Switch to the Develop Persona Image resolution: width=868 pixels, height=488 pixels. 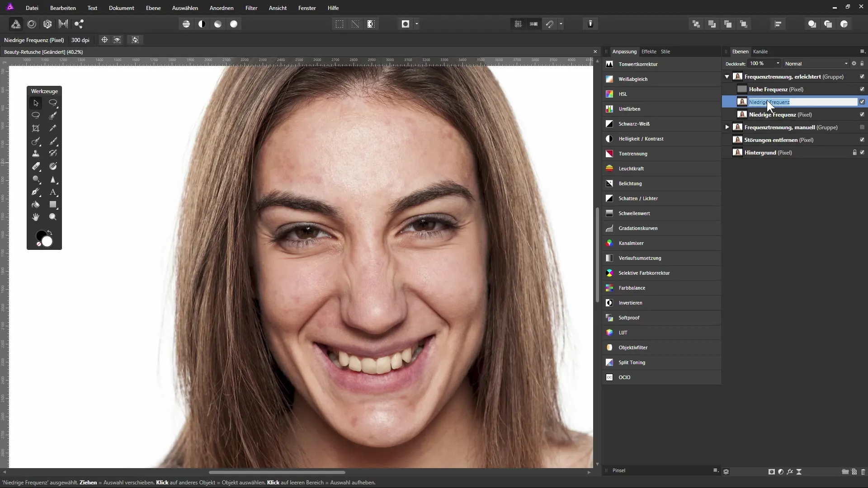coord(47,24)
